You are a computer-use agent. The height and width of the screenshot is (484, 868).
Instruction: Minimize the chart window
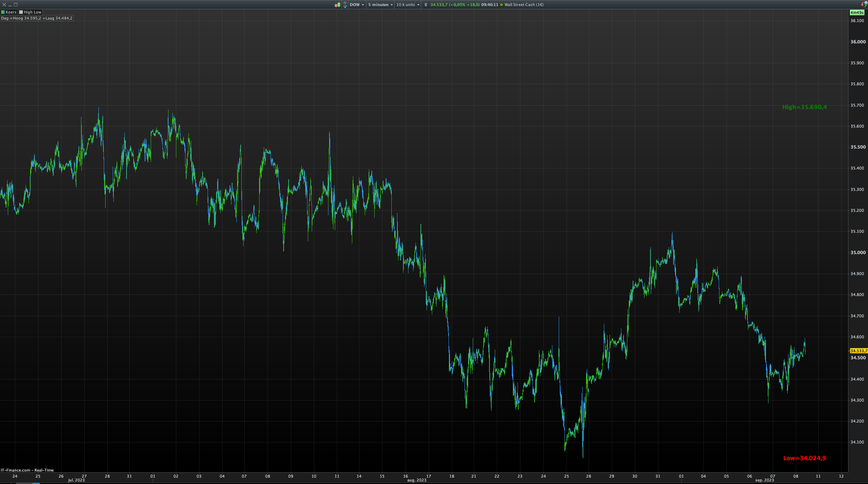[10, 5]
